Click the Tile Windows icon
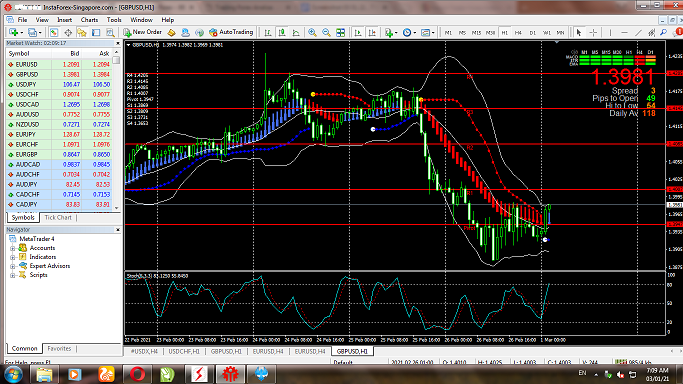The image size is (683, 384). point(341,32)
